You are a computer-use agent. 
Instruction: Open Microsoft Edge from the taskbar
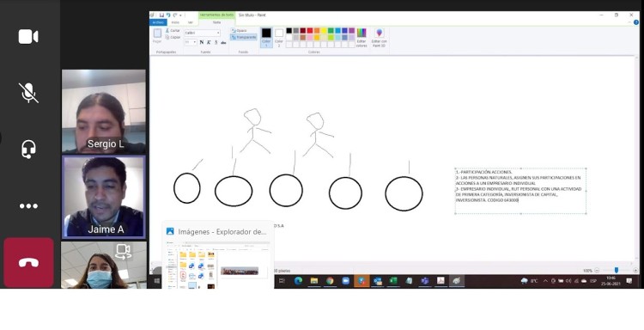pyautogui.click(x=298, y=281)
